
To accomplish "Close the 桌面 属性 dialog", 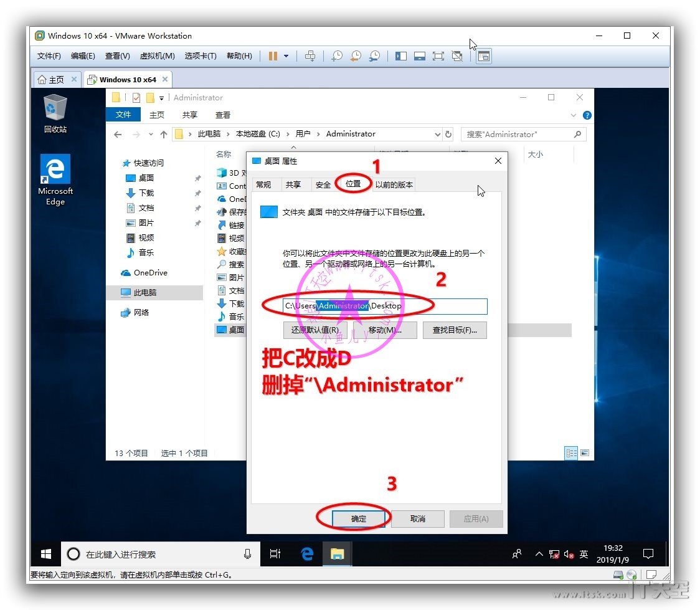I will pyautogui.click(x=498, y=161).
